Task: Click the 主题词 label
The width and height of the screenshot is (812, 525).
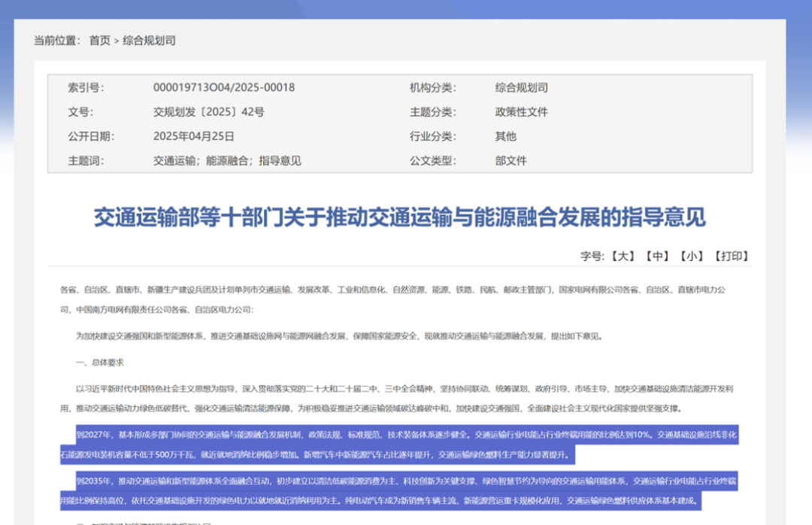Action: click(86, 161)
